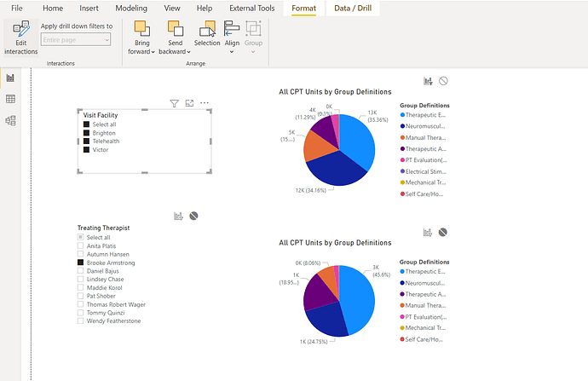Click PT Evaluation legend entry in top chart

pos(424,160)
